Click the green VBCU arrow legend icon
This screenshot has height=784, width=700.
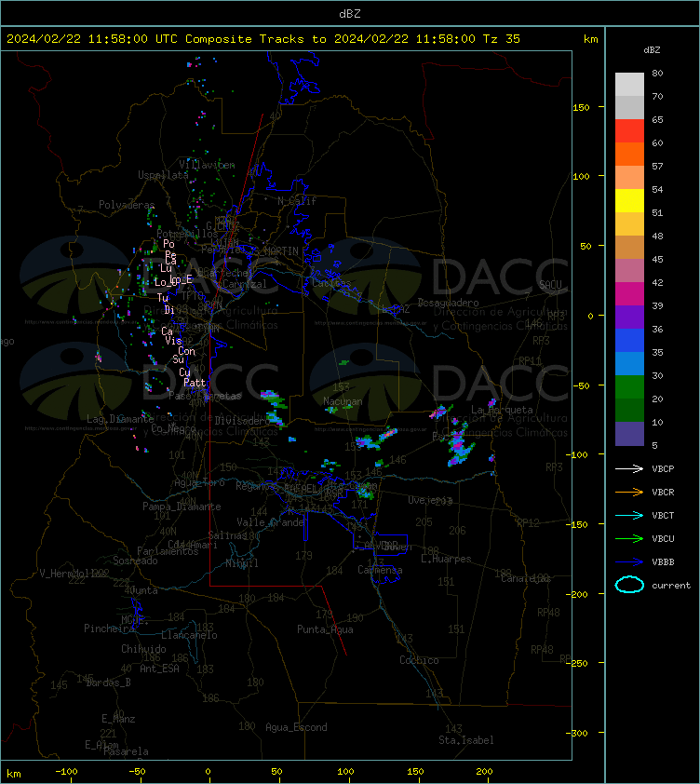(629, 538)
